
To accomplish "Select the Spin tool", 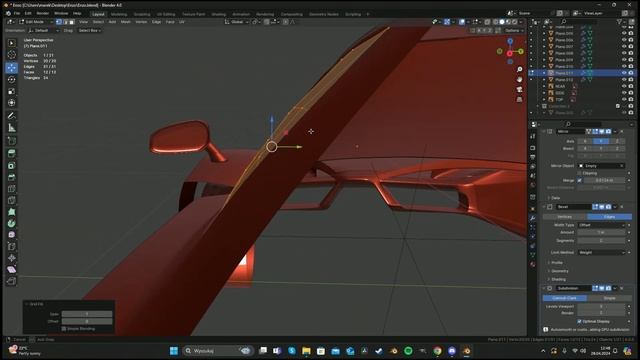I will [12, 223].
